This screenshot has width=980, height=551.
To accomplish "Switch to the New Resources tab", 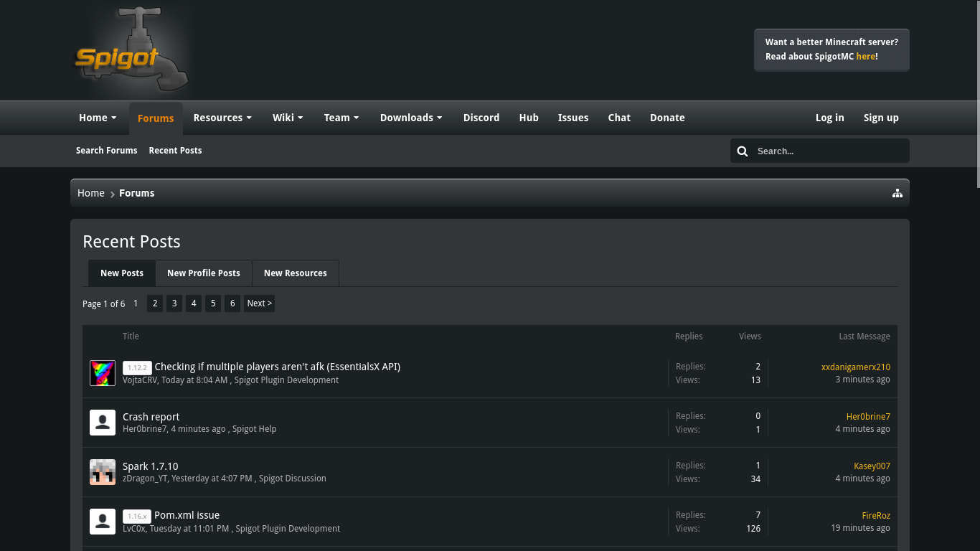I will [296, 273].
